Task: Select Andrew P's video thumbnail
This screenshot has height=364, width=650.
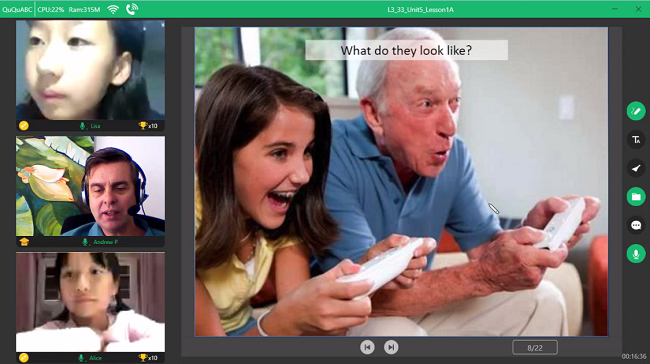Action: [x=90, y=186]
